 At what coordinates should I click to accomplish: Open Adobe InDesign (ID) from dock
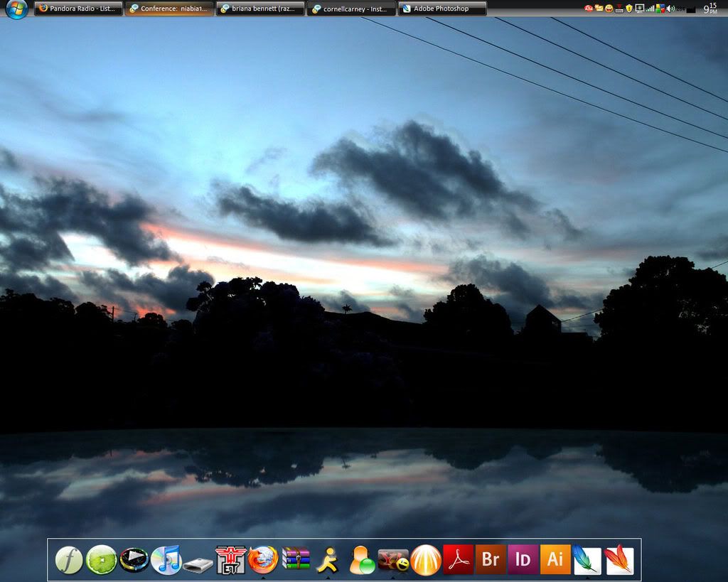coord(523,560)
